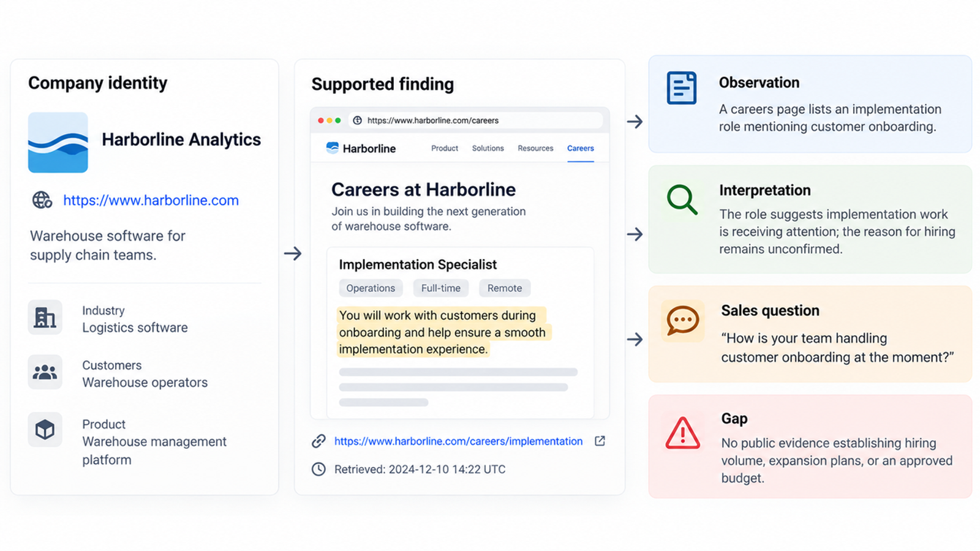The height and width of the screenshot is (551, 980).
Task: Click the Harborline Analytics wave logo
Action: click(x=58, y=142)
